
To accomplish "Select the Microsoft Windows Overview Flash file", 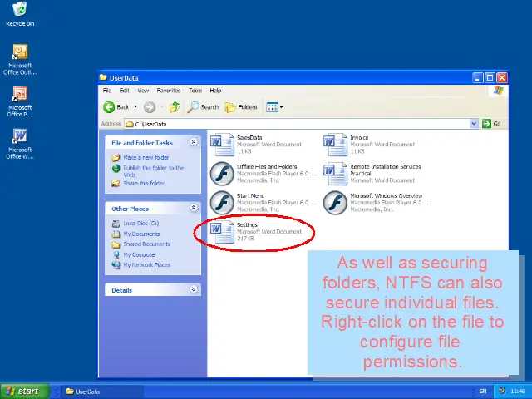I will coord(335,202).
